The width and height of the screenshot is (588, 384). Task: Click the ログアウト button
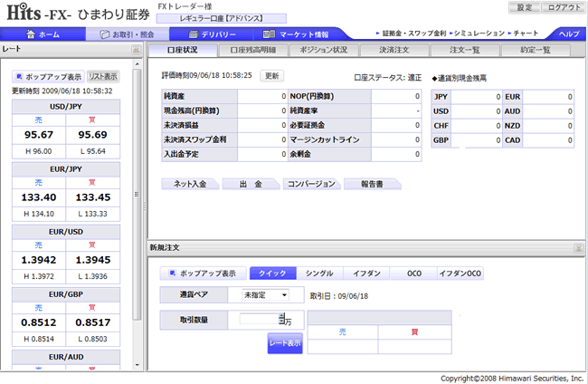(564, 7)
